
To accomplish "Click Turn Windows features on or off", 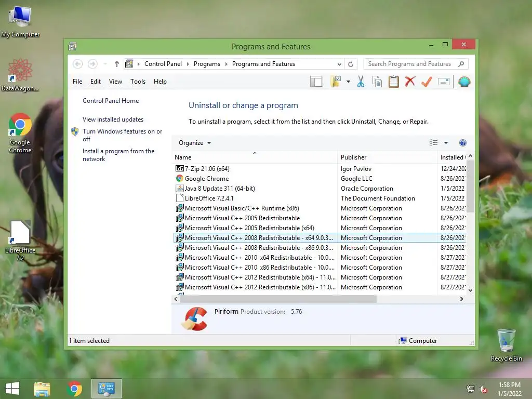I will 122,135.
